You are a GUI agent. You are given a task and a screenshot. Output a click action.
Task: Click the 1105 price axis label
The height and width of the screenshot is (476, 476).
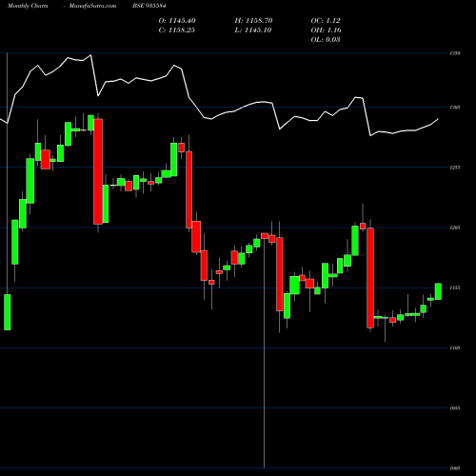tap(455, 348)
